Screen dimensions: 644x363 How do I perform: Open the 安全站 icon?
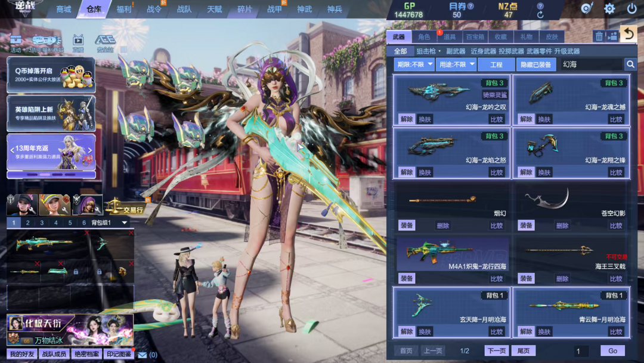(x=105, y=43)
